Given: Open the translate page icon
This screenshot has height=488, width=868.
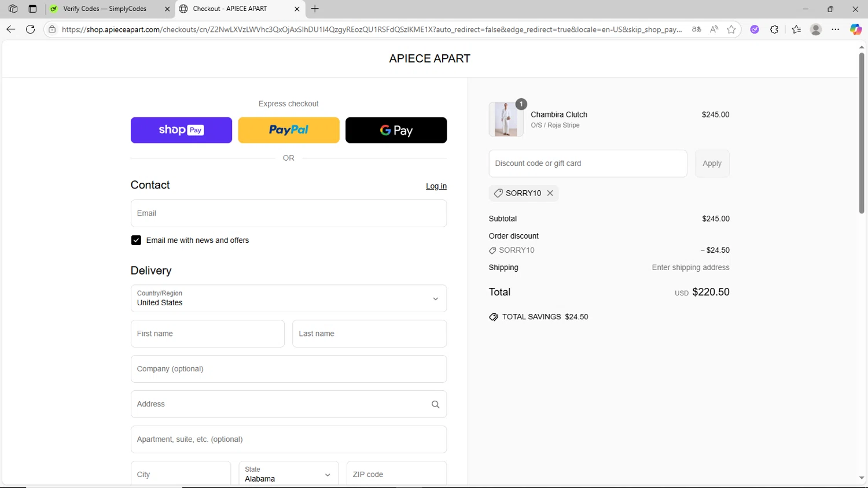Looking at the screenshot, I should click(x=697, y=29).
